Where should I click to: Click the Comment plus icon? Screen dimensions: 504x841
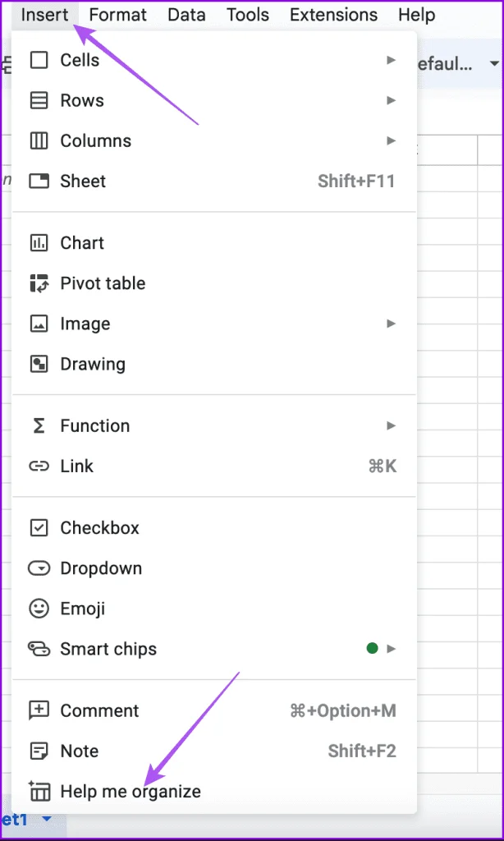[39, 710]
